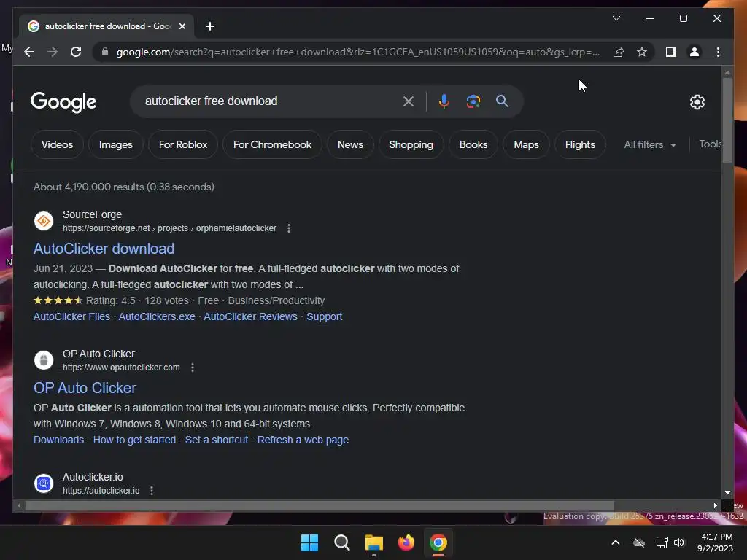
Task: Open search Tools options
Action: (x=710, y=144)
